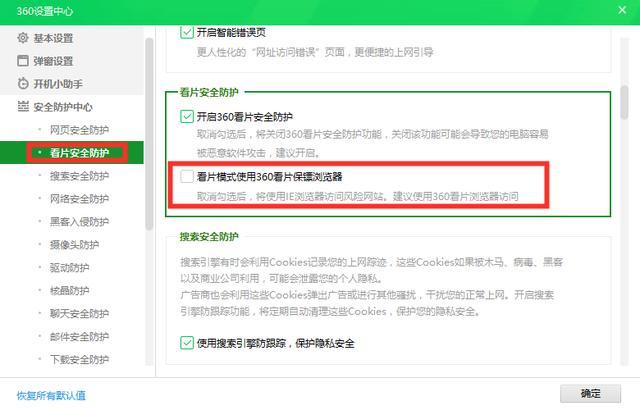
Task: Click the 360设置中心 title text
Action: (44, 11)
